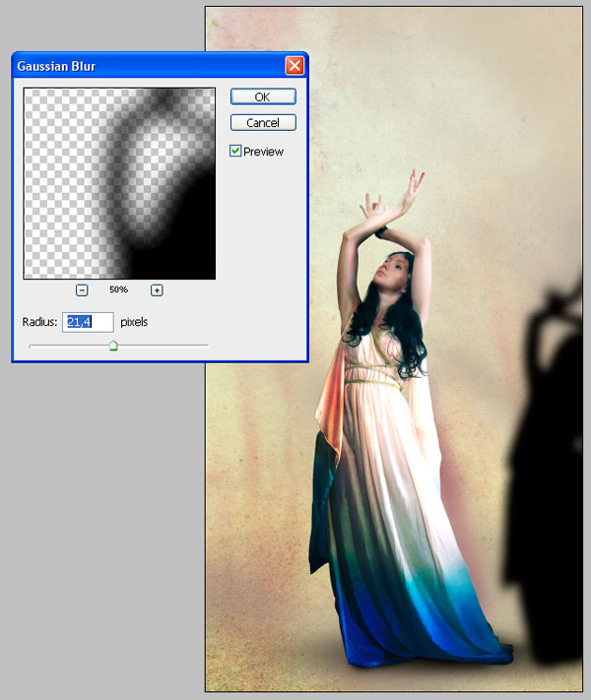The width and height of the screenshot is (591, 700).
Task: Cancel the Gaussian Blur dialog
Action: (x=263, y=123)
